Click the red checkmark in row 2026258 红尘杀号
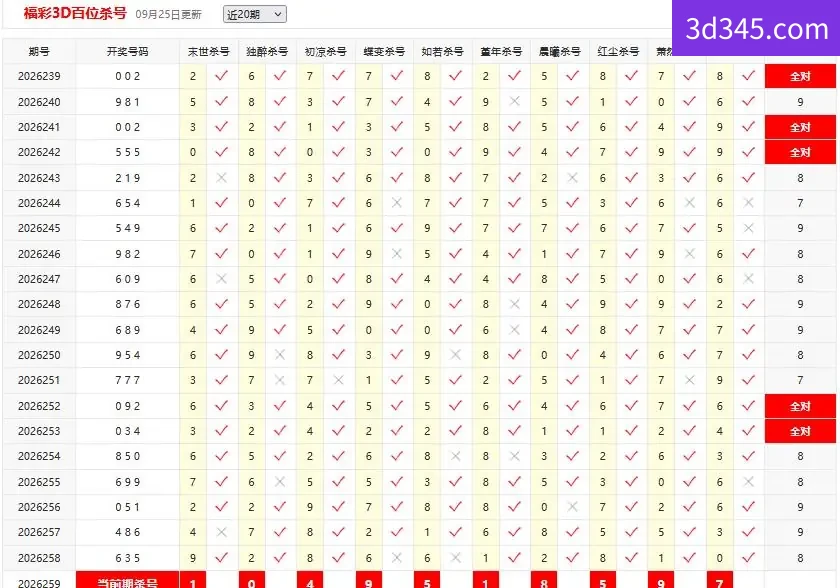This screenshot has width=840, height=588. coord(632,557)
